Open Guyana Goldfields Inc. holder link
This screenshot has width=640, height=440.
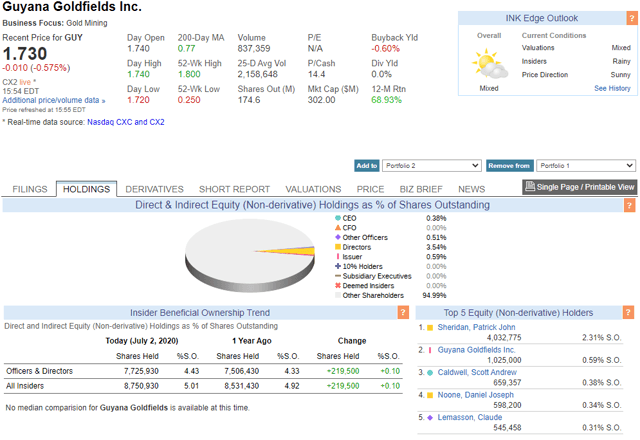(476, 350)
